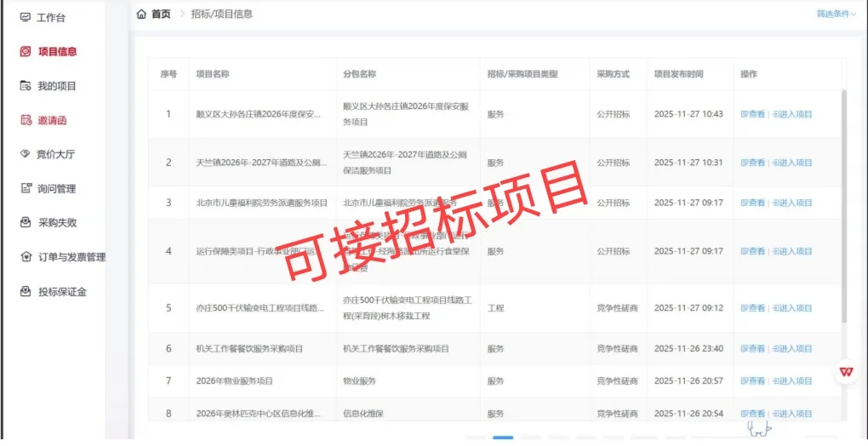Click the 招标/项目信息 breadcrumb text

coord(222,14)
